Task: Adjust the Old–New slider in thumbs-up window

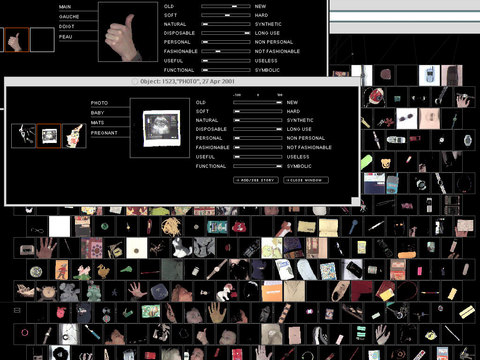Action: (226, 6)
